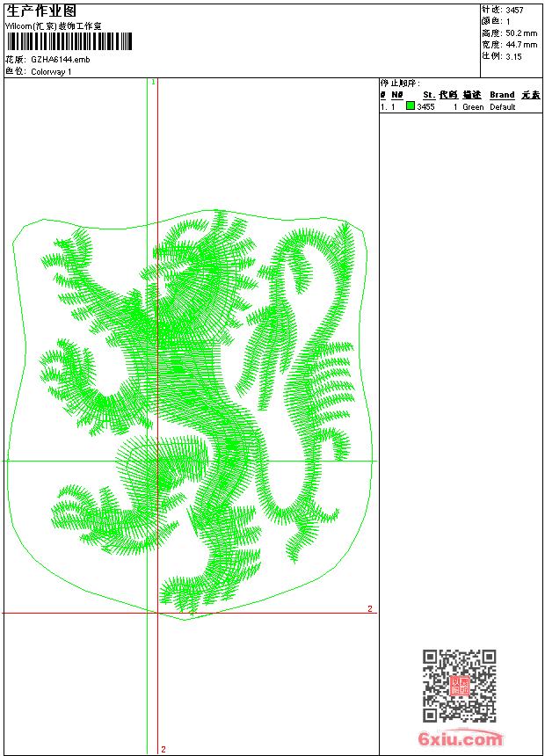
Task: Click the green thread color swatch
Action: coord(411,106)
